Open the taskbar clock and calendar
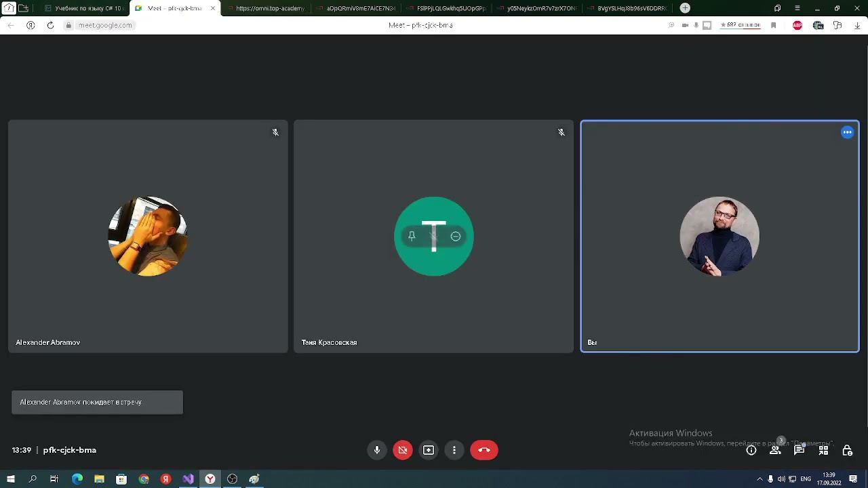This screenshot has height=488, width=868. point(829,479)
